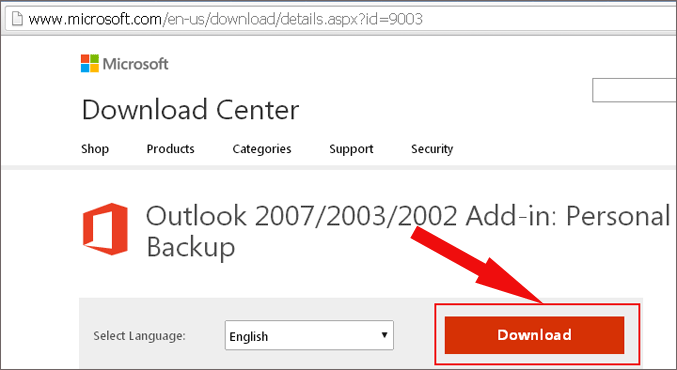This screenshot has width=677, height=370.
Task: Open the Download Center heading link
Action: coord(190,109)
